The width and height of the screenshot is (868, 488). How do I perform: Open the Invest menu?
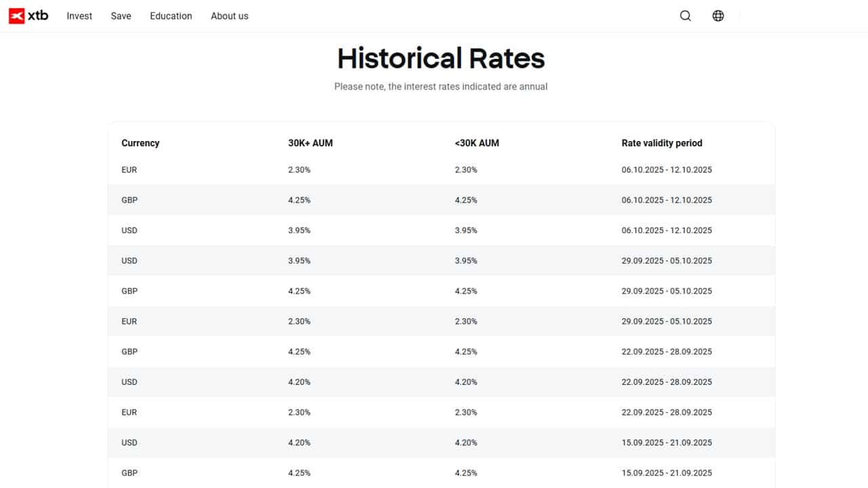click(79, 16)
